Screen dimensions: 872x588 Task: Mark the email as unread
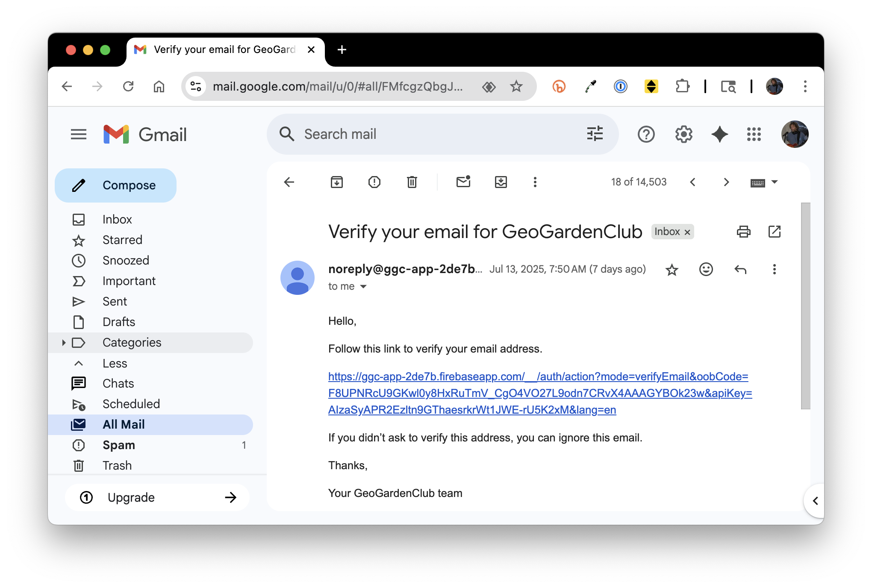(463, 182)
